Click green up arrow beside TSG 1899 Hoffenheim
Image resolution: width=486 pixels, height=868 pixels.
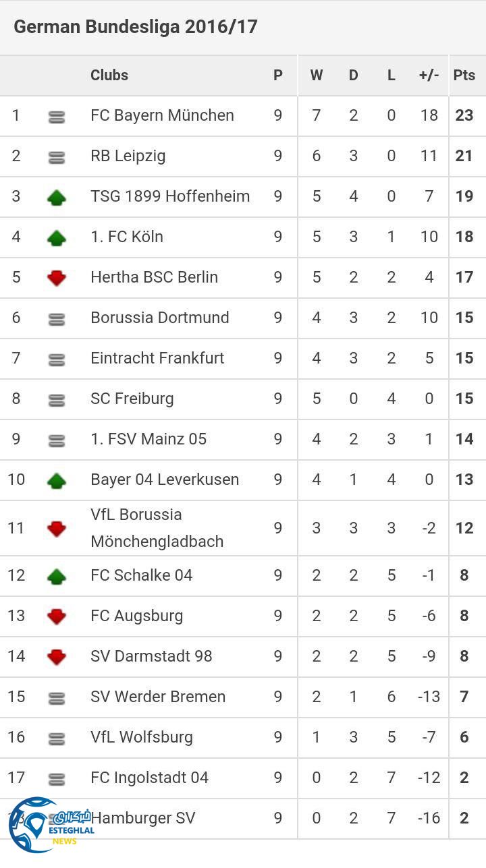(57, 197)
